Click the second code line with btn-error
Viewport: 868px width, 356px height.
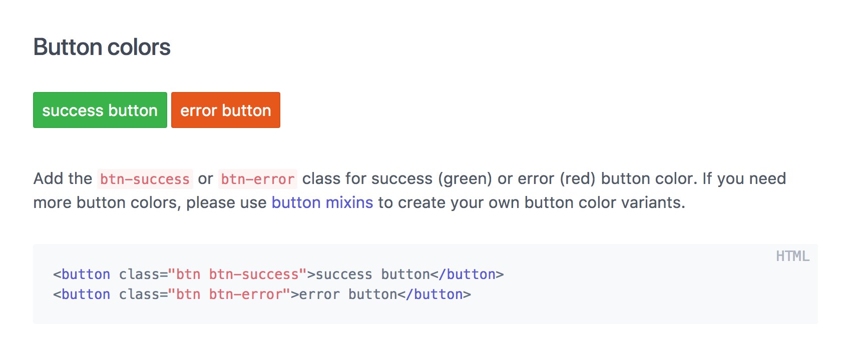(x=262, y=294)
